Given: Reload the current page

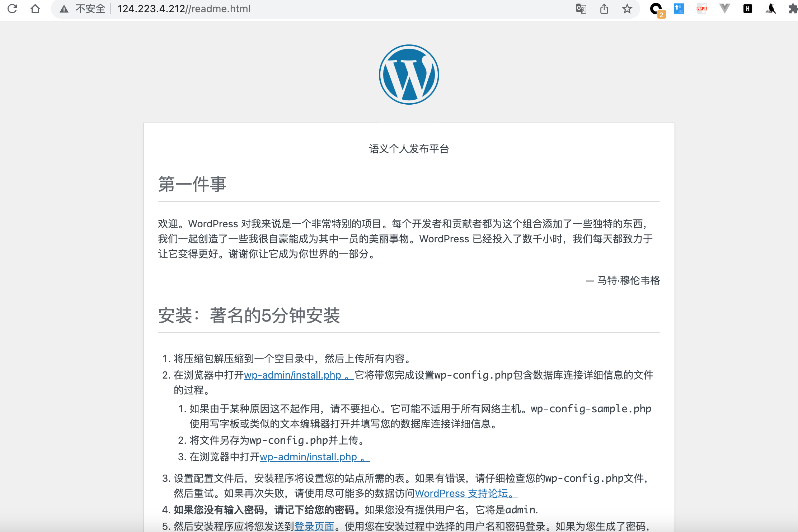Looking at the screenshot, I should (13, 9).
